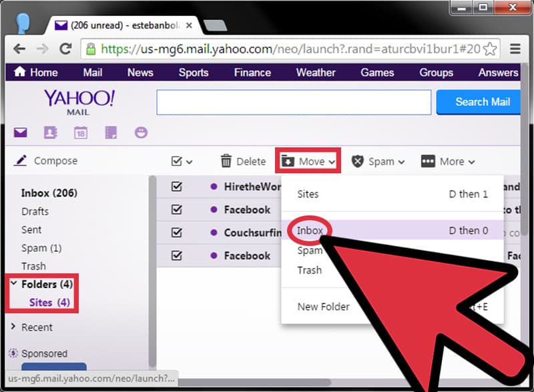
Task: Close the Yahoo Mail browser tab
Action: [x=189, y=25]
